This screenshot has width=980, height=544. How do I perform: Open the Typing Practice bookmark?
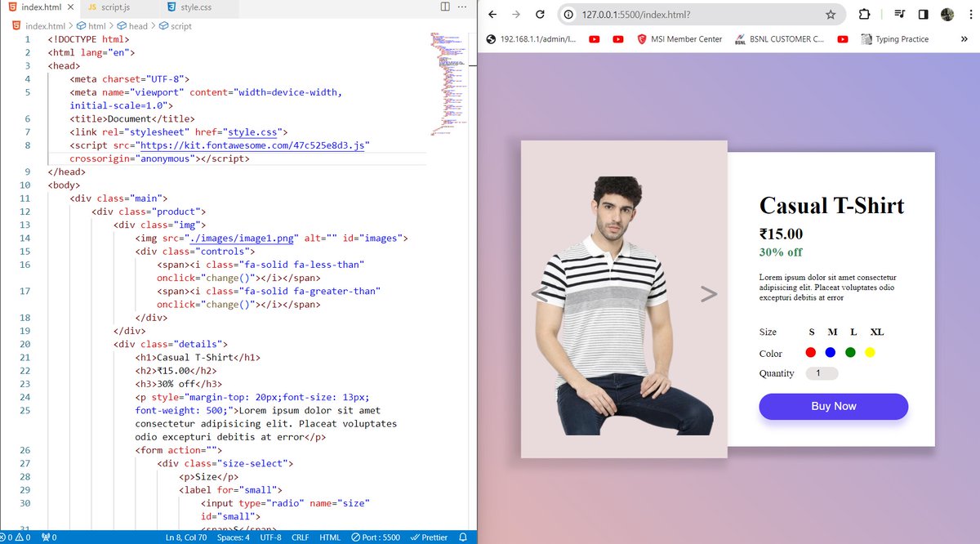pos(895,39)
